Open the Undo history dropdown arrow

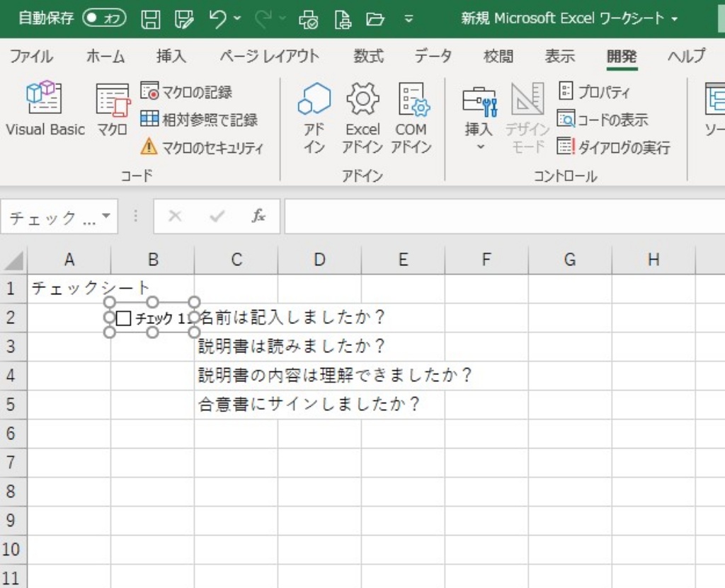pyautogui.click(x=238, y=18)
